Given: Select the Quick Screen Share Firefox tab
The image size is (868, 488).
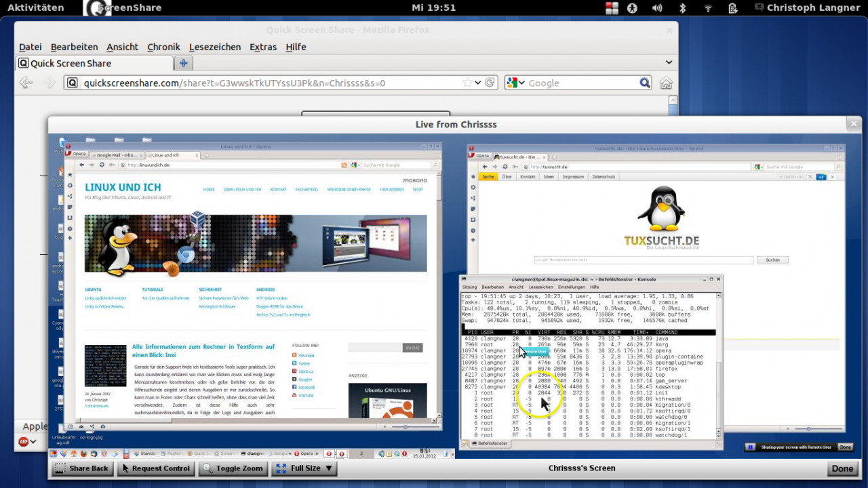Looking at the screenshot, I should coord(94,63).
